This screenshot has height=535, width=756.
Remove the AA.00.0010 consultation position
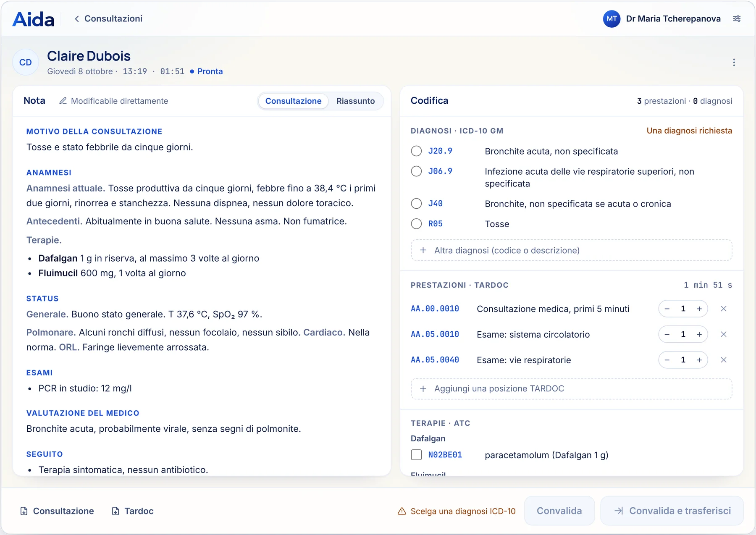tap(723, 309)
